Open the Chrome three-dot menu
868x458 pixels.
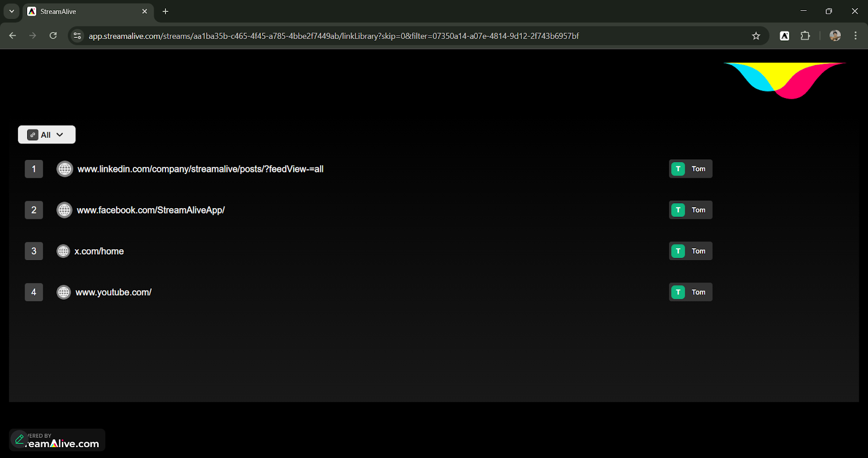(x=856, y=36)
